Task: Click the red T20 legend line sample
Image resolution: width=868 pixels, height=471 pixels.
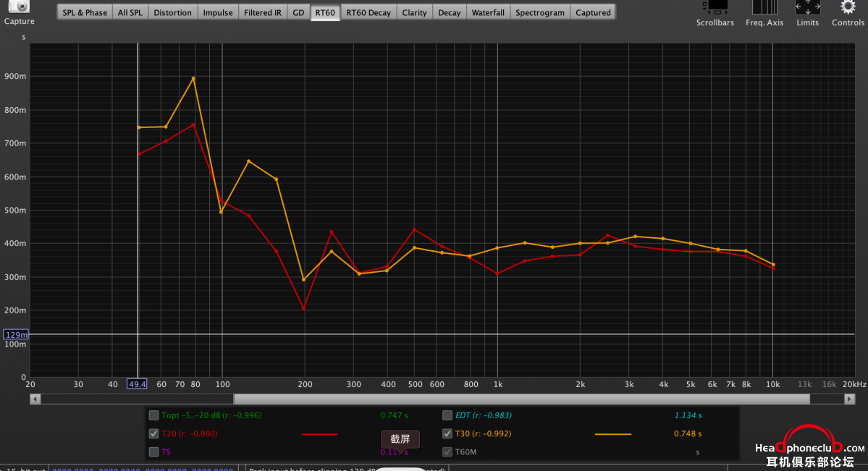Action: (x=319, y=434)
